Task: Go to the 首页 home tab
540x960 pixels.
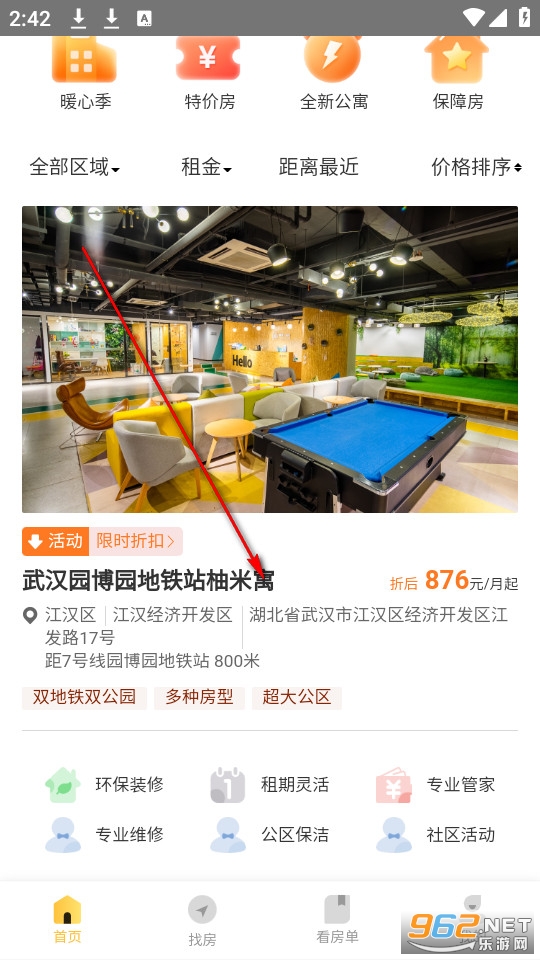Action: coord(67,920)
